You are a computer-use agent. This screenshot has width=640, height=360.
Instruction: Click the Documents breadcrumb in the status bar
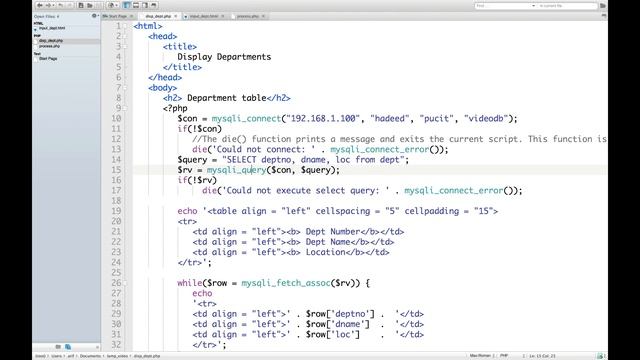click(x=90, y=356)
